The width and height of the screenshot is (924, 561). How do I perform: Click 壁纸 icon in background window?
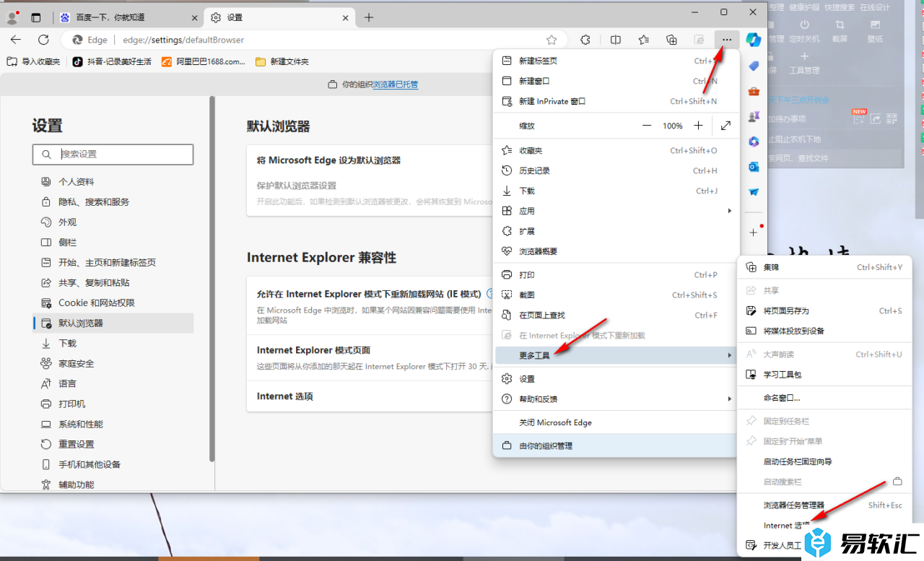[875, 32]
